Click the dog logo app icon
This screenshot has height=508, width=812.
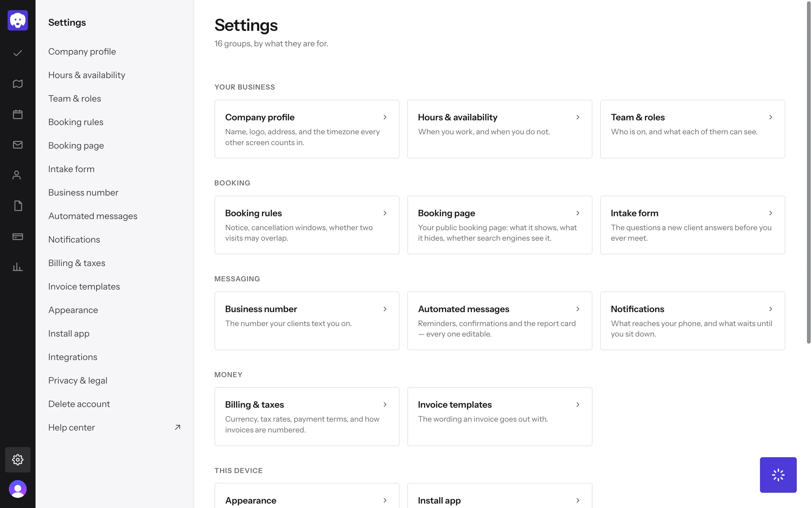tap(18, 21)
